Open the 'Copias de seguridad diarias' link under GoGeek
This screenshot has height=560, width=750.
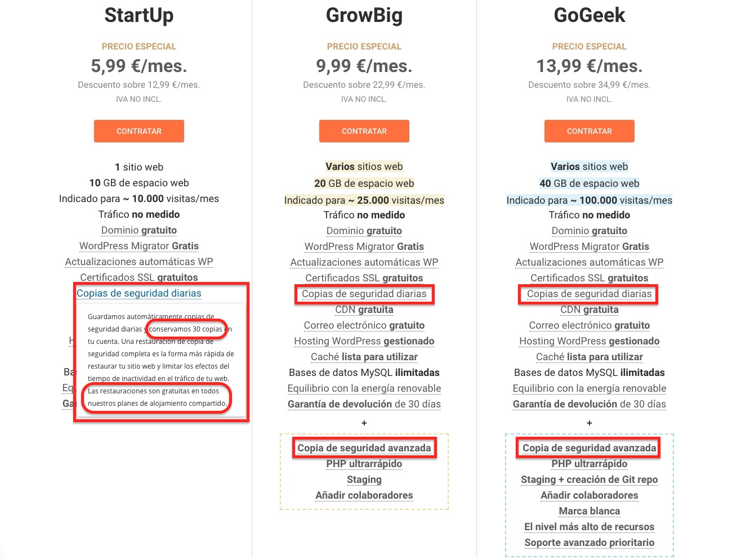tap(588, 294)
